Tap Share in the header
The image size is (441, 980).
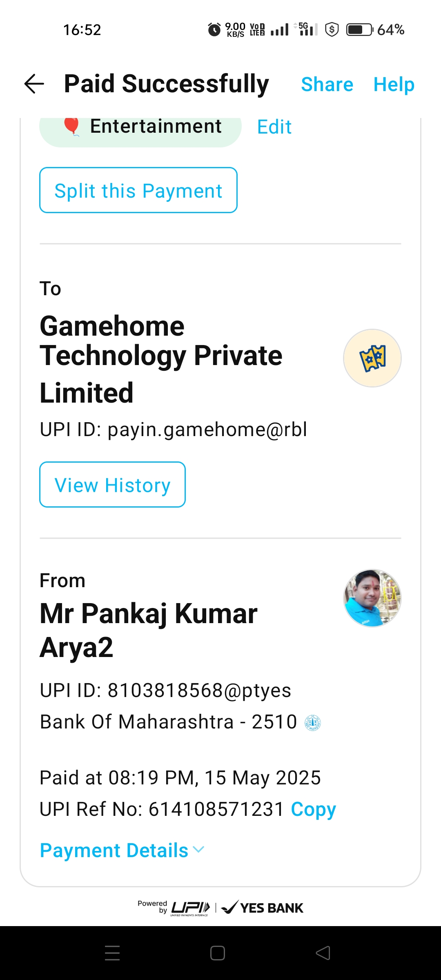click(x=327, y=85)
